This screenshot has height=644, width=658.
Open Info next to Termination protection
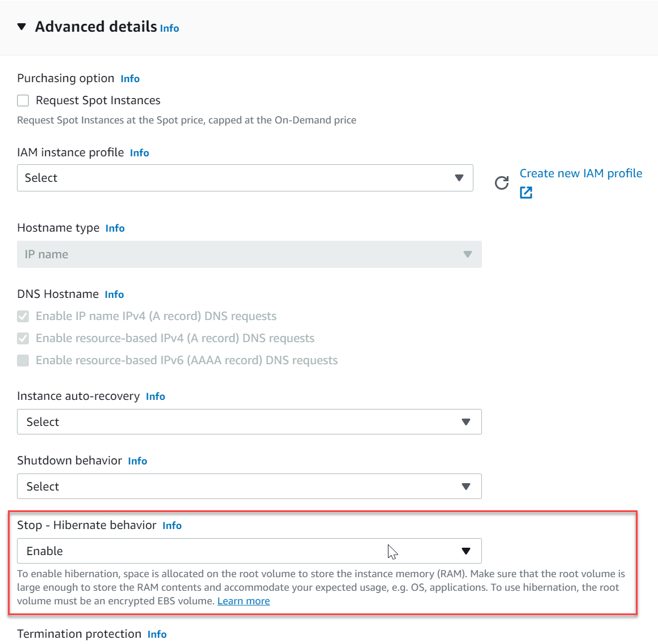pyautogui.click(x=157, y=634)
